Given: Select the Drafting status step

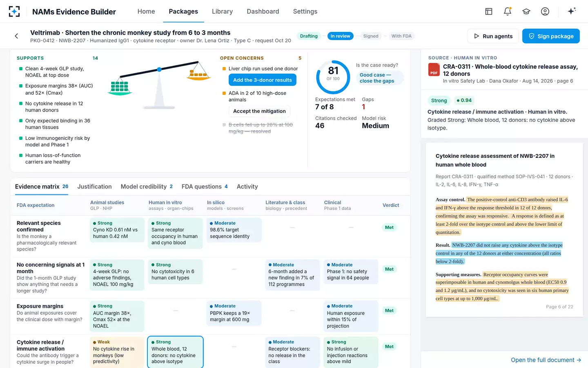Looking at the screenshot, I should (x=309, y=36).
